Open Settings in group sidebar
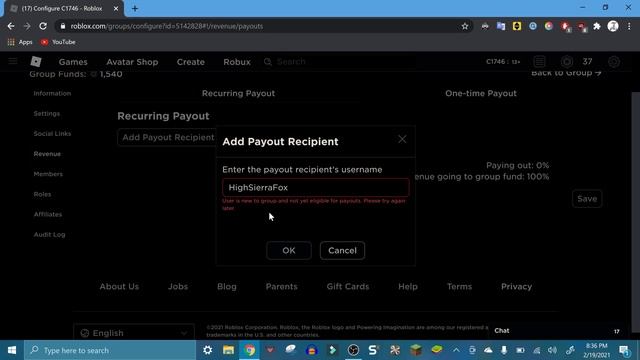Image resolution: width=640 pixels, height=360 pixels. [47, 113]
